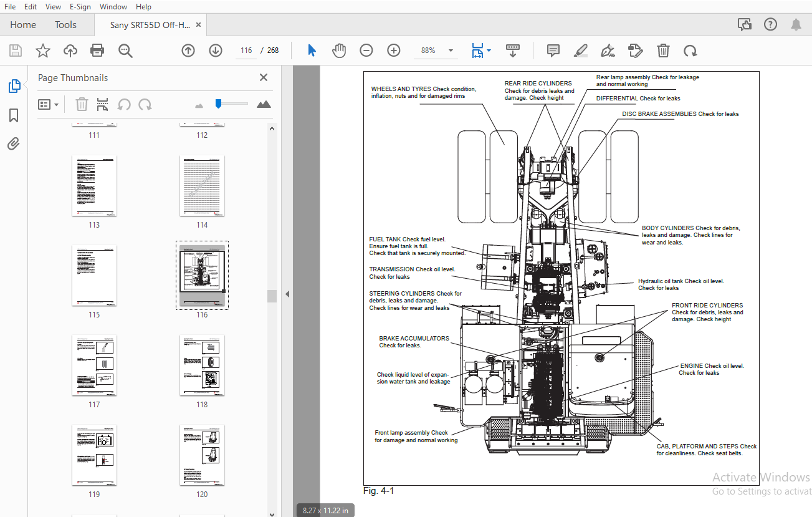Screen dimensions: 812x517
Task: Open find text magnifier tool
Action: 125,51
